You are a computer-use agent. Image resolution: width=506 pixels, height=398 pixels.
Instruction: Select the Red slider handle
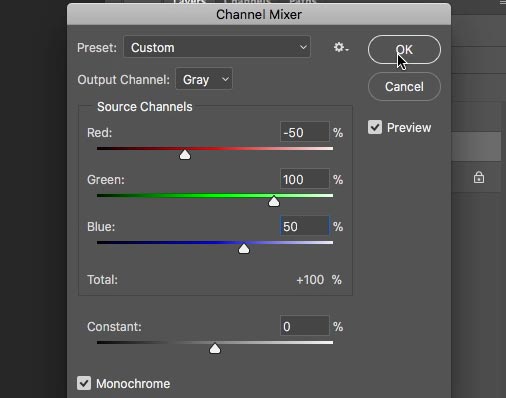click(x=185, y=155)
